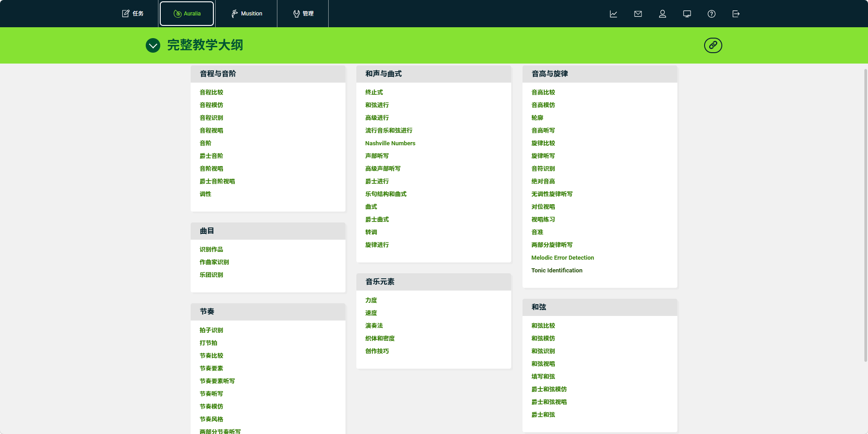Open the 拍子识别 topic

click(x=212, y=330)
